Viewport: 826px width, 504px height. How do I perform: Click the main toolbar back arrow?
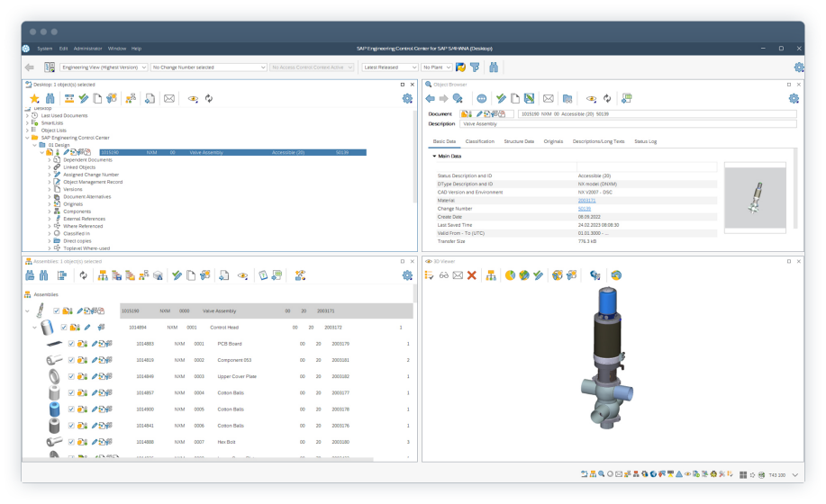30,67
